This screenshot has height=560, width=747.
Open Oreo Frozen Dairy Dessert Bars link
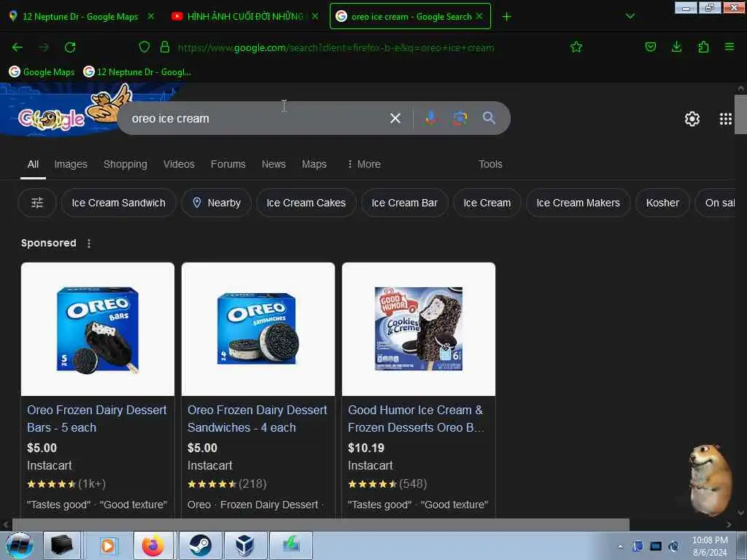(x=97, y=419)
